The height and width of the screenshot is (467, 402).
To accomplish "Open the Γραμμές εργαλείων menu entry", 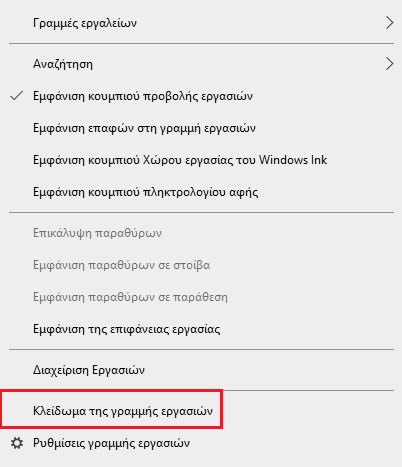I will tap(201, 23).
